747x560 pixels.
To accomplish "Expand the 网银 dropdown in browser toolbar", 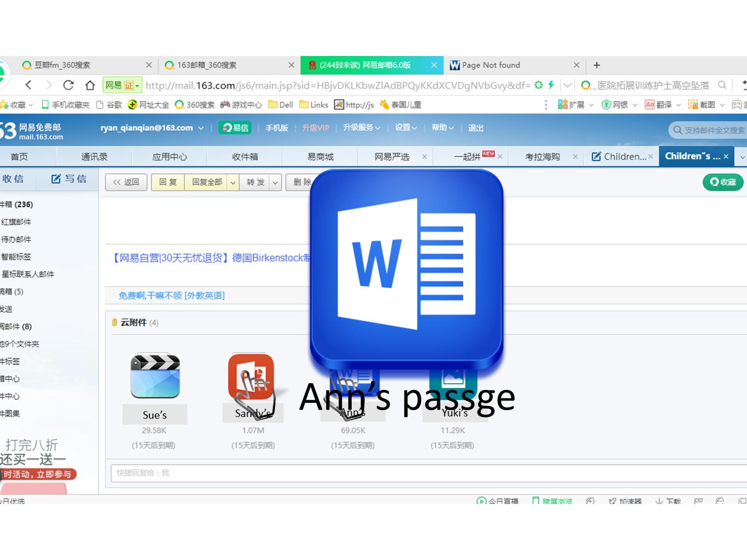I will point(634,105).
